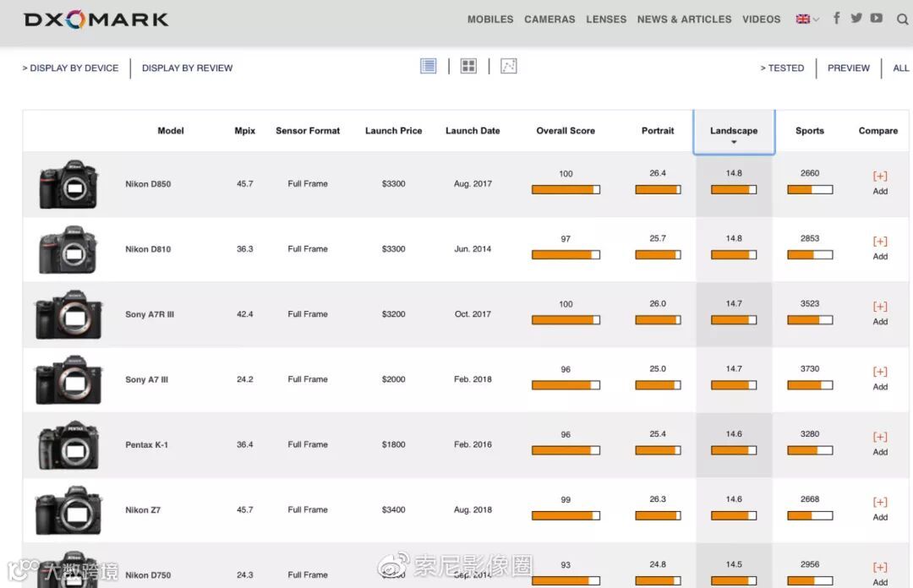Open DXOMARK YouTube channel icon
This screenshot has height=588, width=913.
point(877,18)
